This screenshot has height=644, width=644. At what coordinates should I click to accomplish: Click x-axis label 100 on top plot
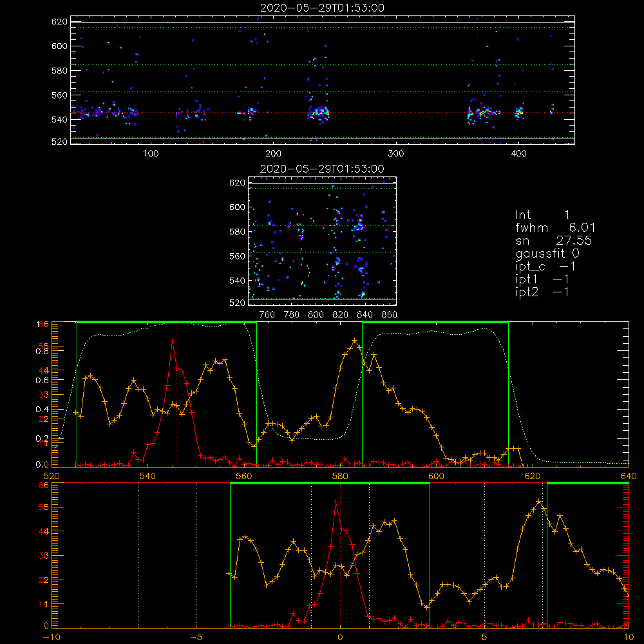(x=151, y=154)
